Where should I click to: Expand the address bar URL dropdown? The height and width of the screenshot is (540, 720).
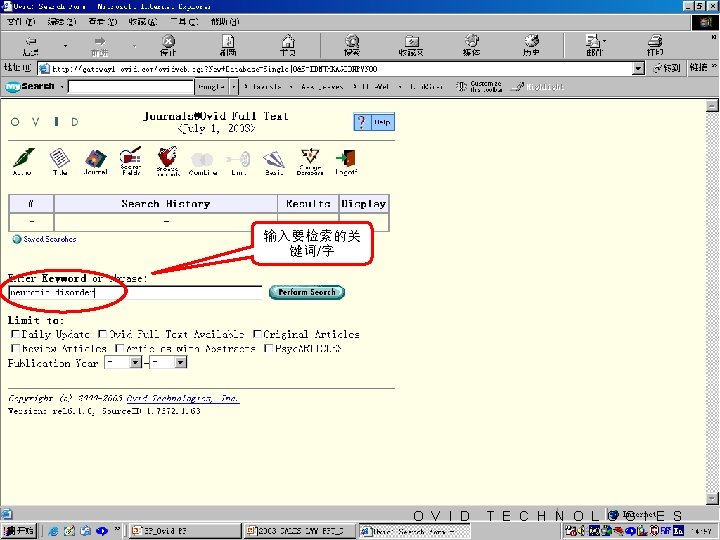(x=638, y=69)
